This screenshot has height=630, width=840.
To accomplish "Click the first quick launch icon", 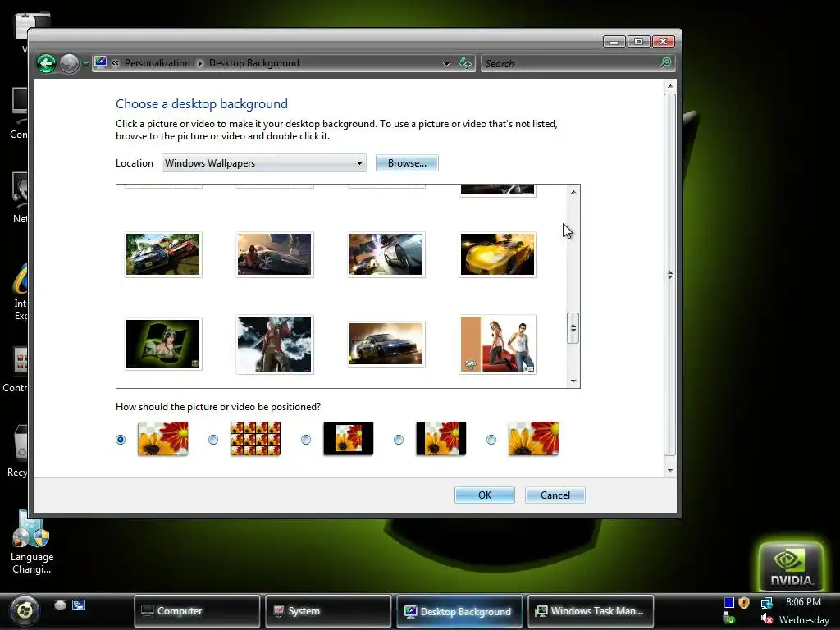I will coord(60,605).
